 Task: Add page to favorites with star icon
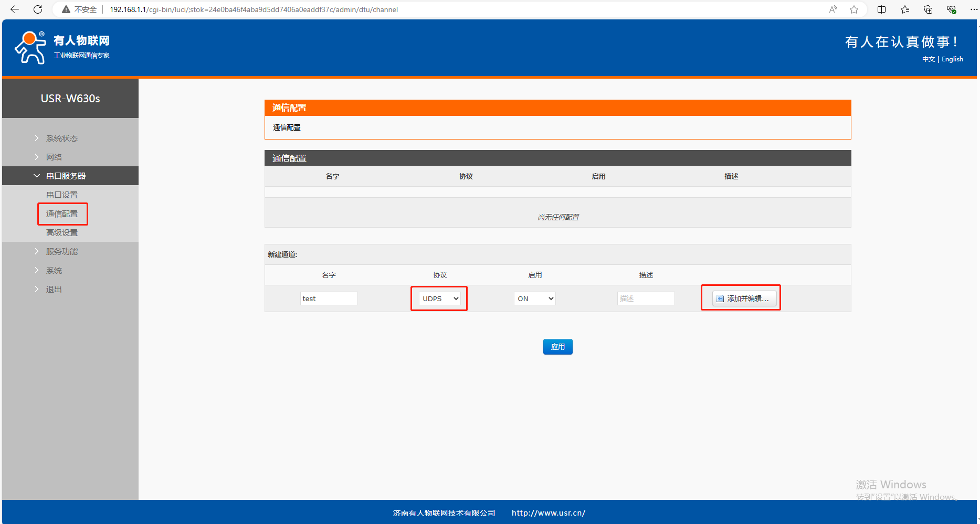854,9
